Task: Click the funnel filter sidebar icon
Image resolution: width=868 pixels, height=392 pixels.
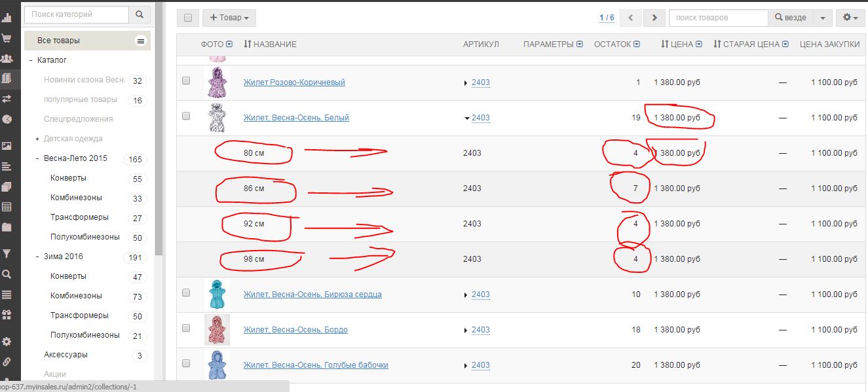Action: [7, 253]
